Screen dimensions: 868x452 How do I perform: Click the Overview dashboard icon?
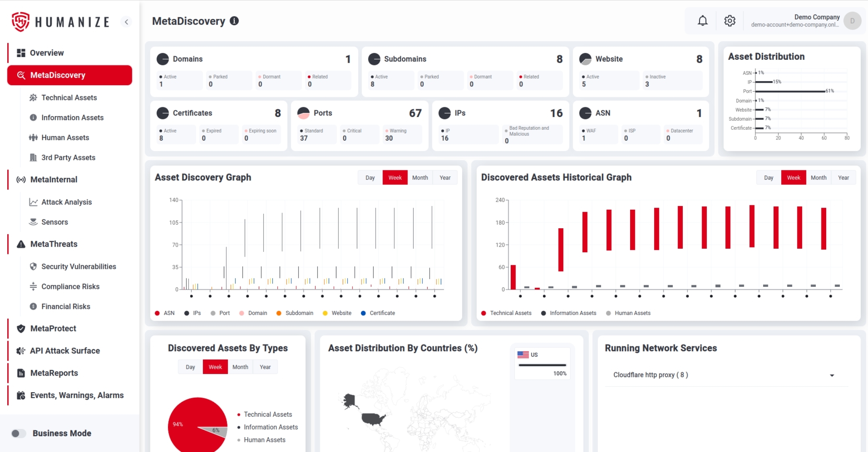tap(21, 53)
